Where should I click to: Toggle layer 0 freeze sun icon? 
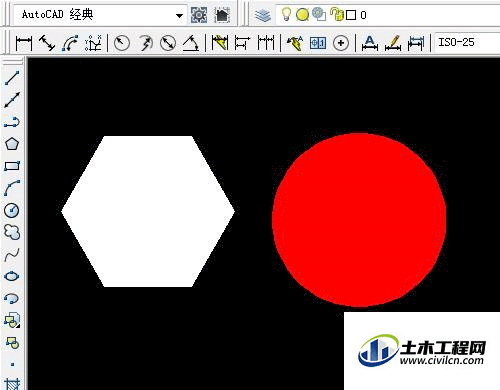(x=302, y=15)
